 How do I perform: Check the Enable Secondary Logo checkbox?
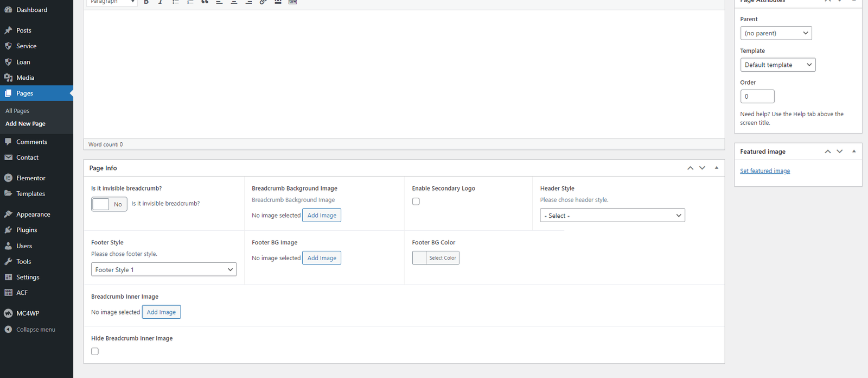click(x=416, y=201)
